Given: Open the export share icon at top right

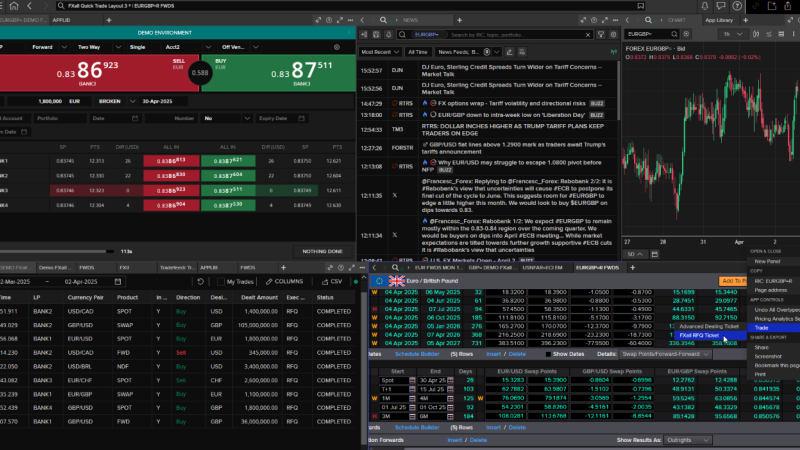Looking at the screenshot, I should pos(788,6).
